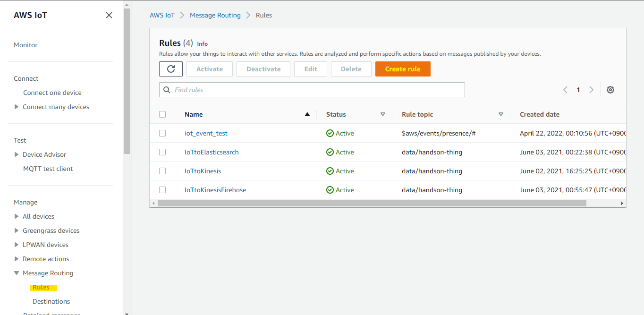Click the Edit button
644x315 pixels.
point(311,69)
